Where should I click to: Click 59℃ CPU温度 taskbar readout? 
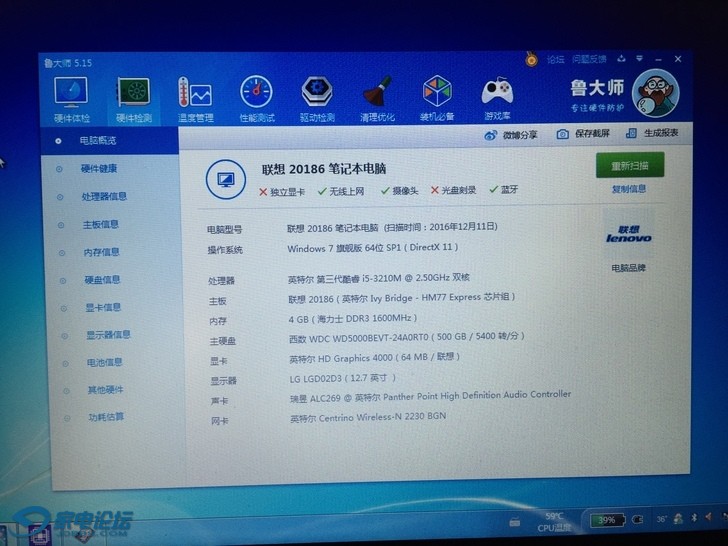[x=554, y=522]
